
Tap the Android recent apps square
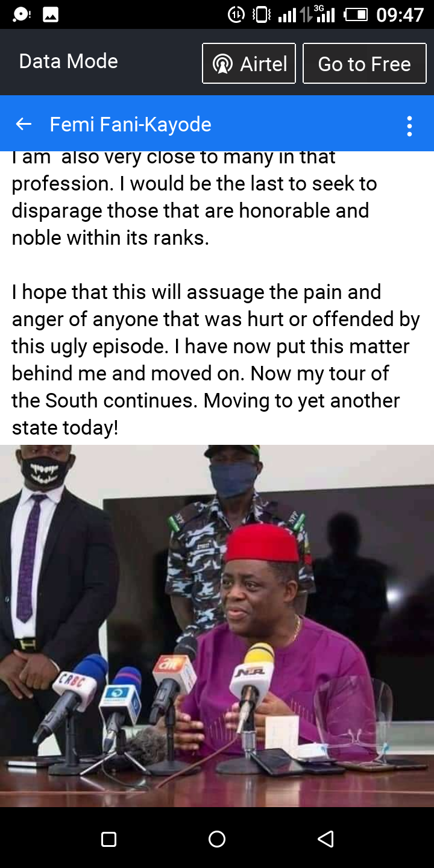108,839
